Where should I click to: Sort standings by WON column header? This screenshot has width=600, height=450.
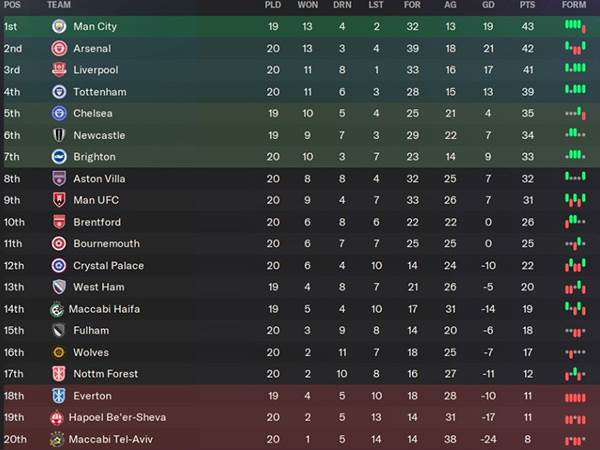[x=309, y=5]
